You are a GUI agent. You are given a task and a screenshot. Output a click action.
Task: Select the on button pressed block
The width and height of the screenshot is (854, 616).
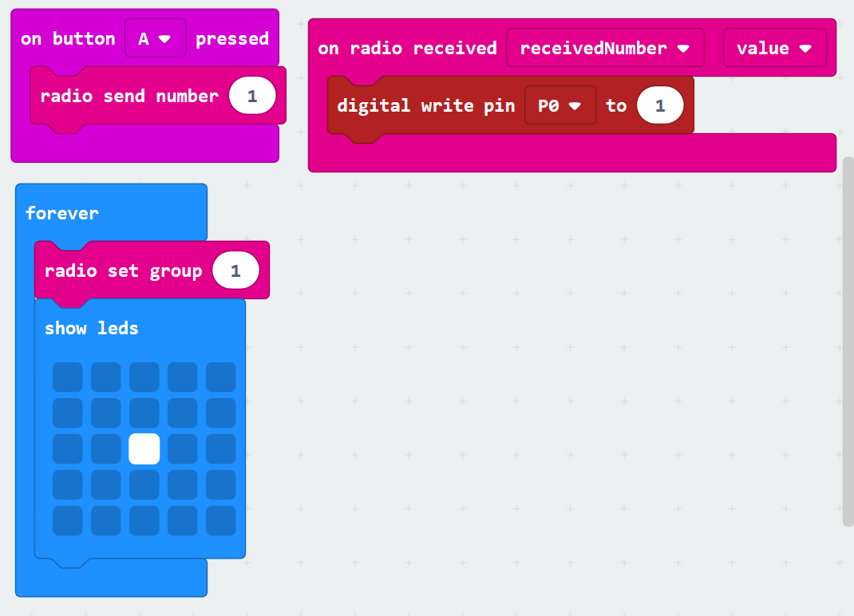coord(69,39)
